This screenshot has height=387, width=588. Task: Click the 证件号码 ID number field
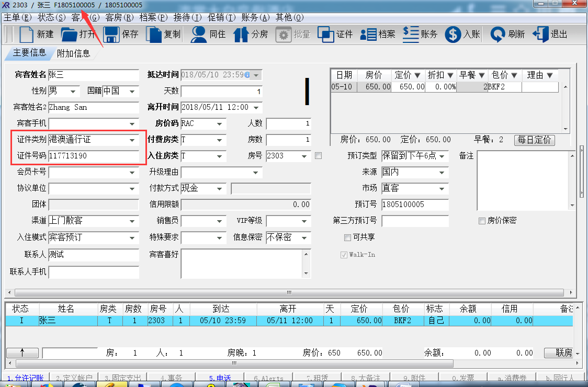click(94, 156)
